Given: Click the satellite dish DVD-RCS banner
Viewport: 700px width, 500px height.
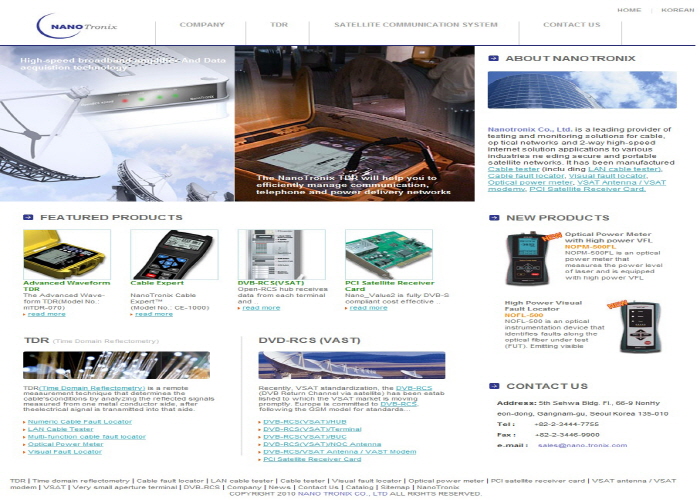Looking at the screenshot, I should [352, 365].
